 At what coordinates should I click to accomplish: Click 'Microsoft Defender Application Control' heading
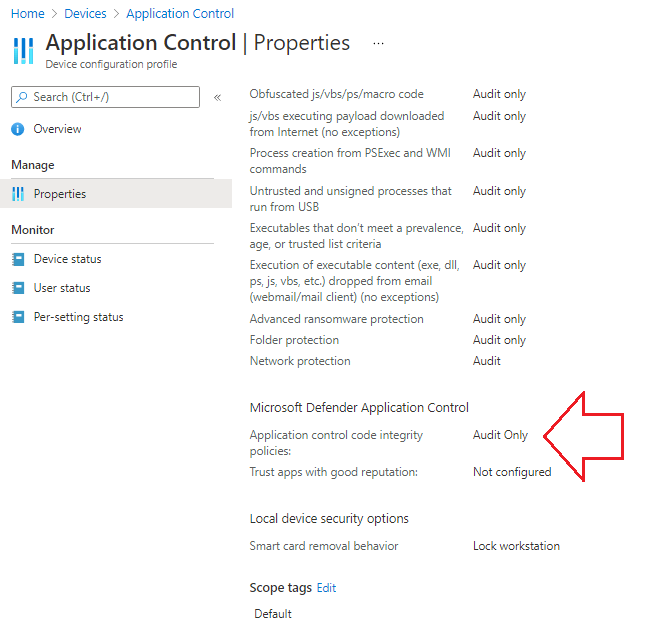(x=359, y=408)
